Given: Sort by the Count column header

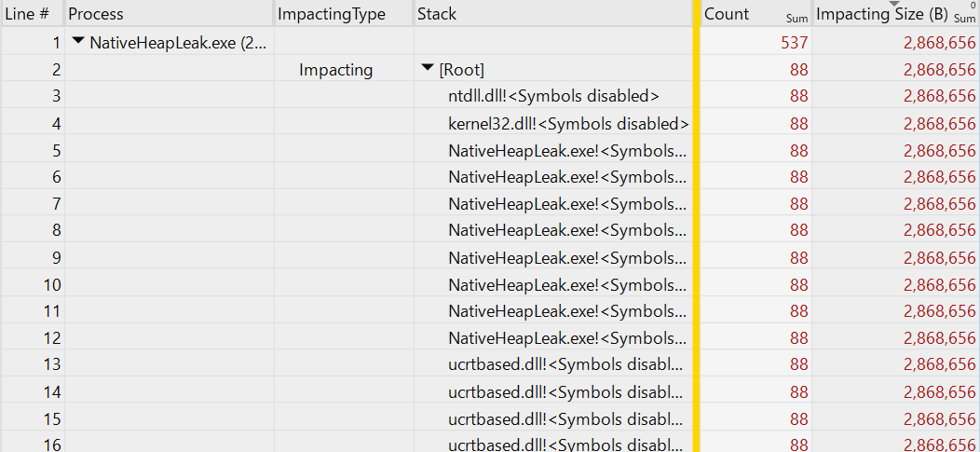Looking at the screenshot, I should tap(727, 14).
